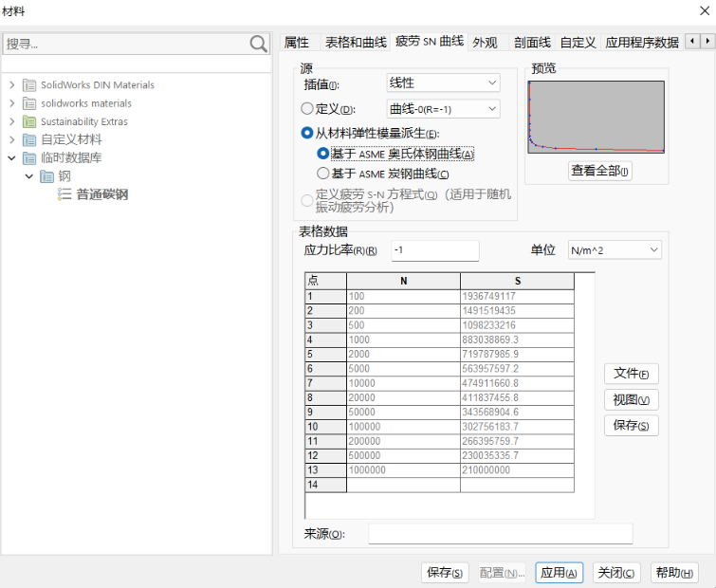This screenshot has width=716, height=588.
Task: Open the 插值 线性 dropdown
Action: pos(443,83)
